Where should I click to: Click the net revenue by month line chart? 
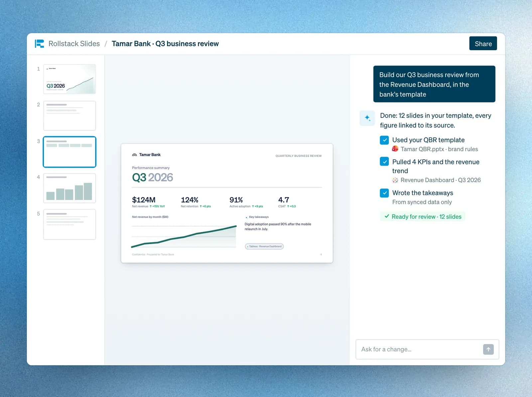click(184, 236)
